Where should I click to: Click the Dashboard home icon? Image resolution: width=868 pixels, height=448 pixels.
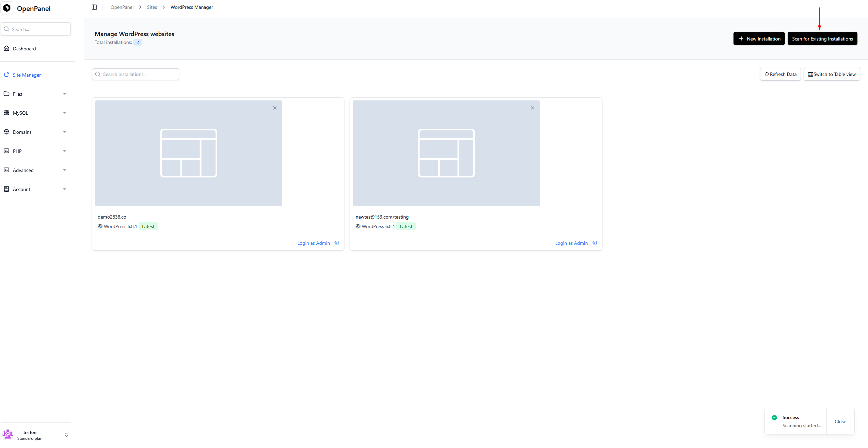point(6,48)
